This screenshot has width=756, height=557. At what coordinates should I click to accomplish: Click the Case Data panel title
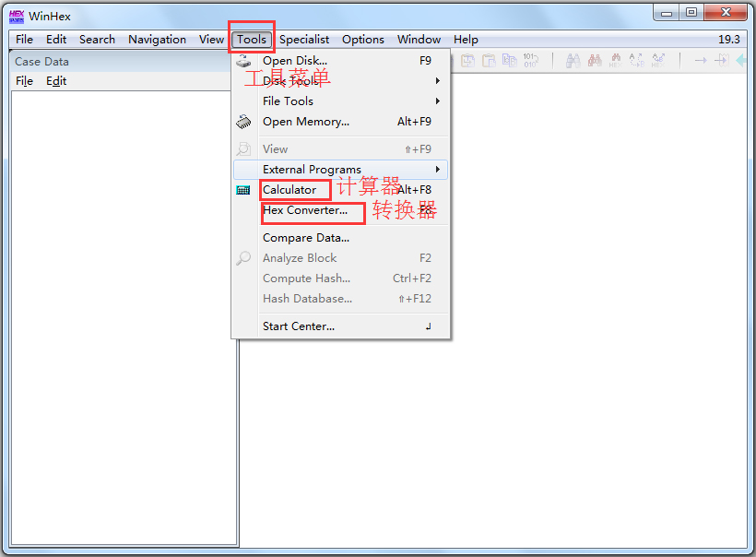click(41, 62)
